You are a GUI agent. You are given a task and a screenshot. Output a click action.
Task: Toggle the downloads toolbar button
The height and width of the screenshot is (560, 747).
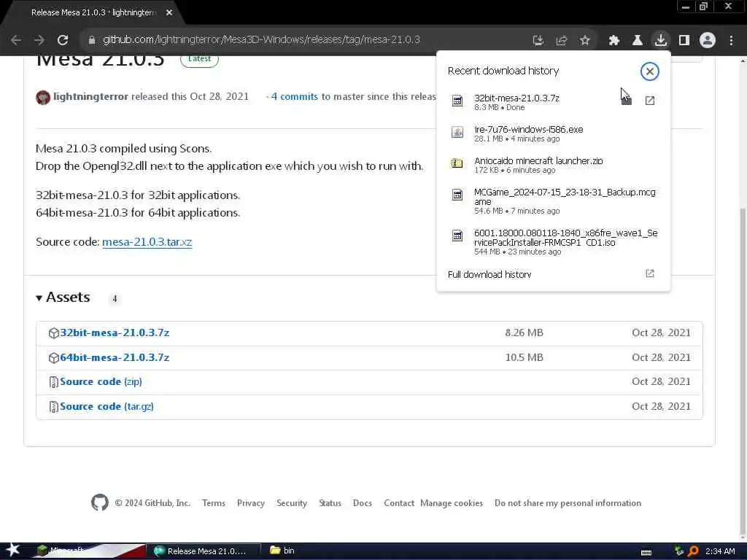660,40
